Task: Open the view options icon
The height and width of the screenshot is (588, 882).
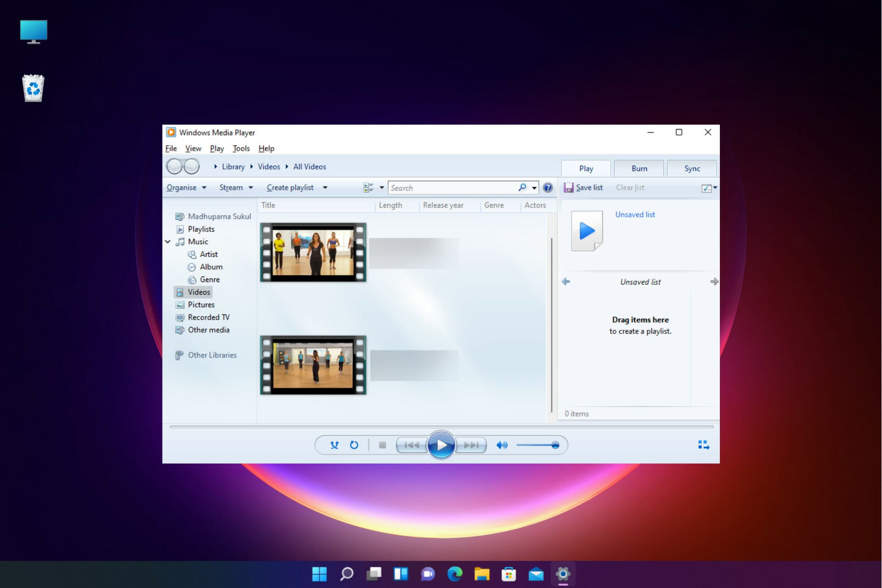Action: [x=368, y=187]
